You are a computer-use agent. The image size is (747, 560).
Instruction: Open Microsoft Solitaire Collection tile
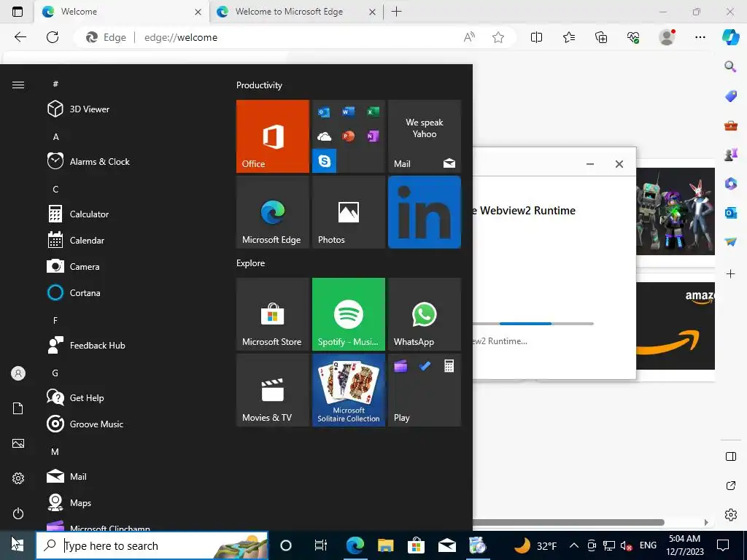pos(348,390)
